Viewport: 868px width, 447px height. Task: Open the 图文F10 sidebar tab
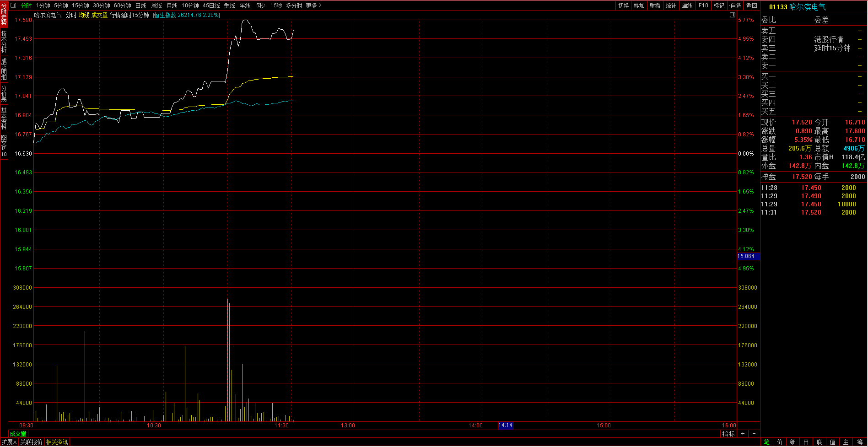pos(4,146)
